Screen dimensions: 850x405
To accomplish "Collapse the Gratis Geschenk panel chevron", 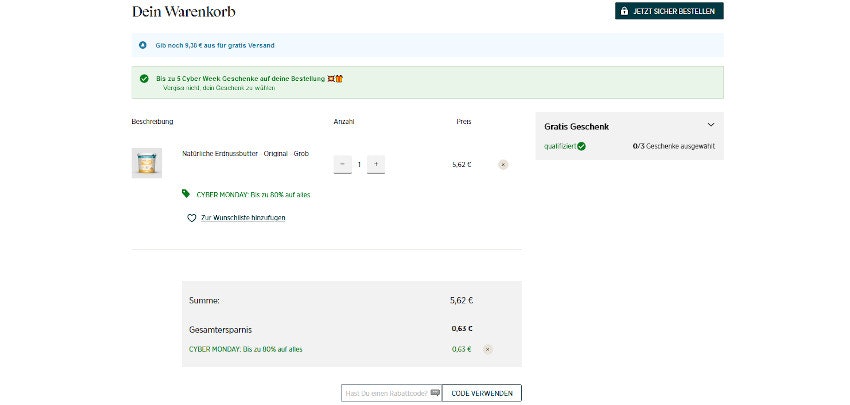I will (711, 125).
